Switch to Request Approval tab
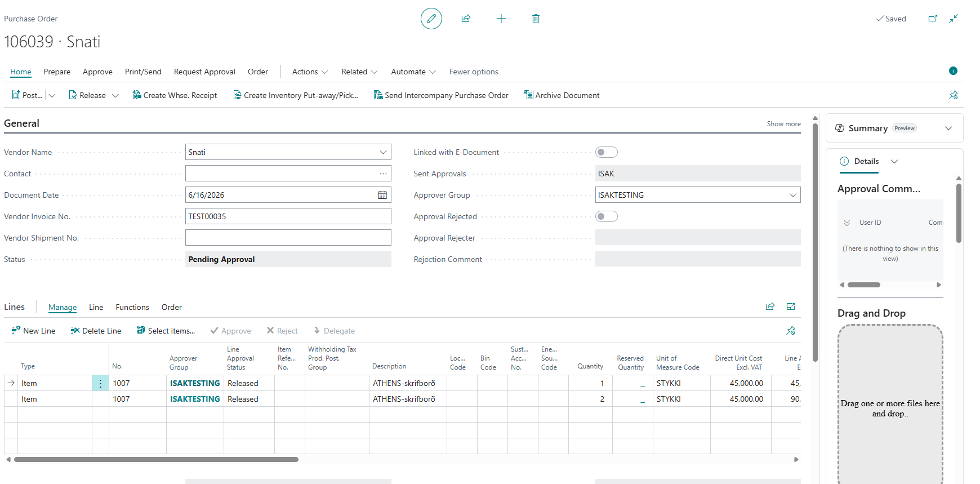This screenshot has width=980, height=484. (x=204, y=72)
